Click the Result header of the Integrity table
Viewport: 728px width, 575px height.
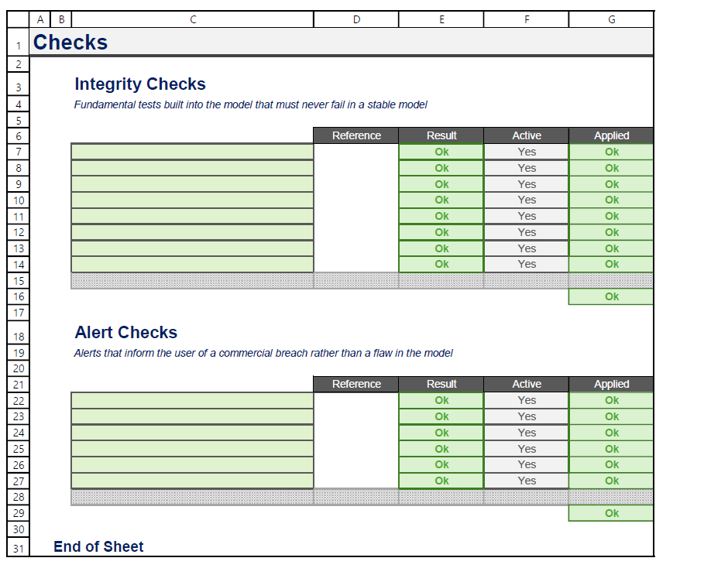(x=441, y=135)
